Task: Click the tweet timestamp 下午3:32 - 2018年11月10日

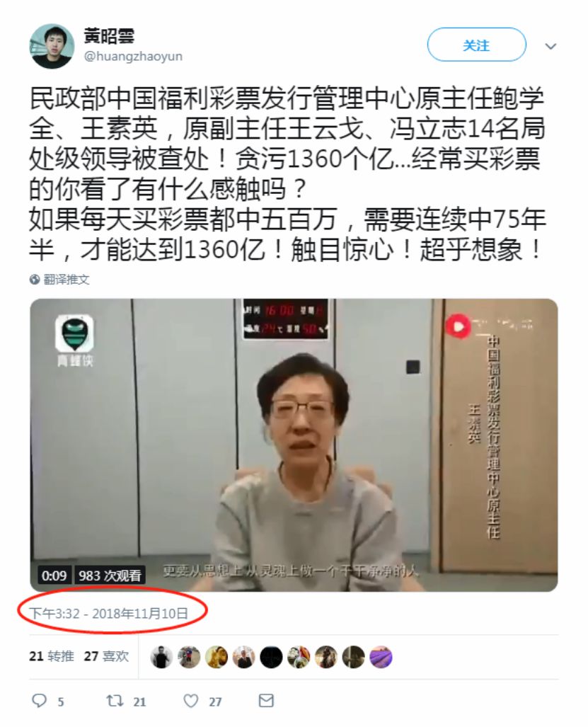Action: [109, 614]
